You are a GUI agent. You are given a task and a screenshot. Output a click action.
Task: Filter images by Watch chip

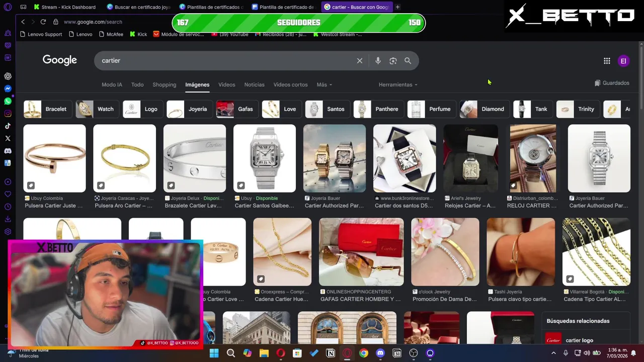[x=97, y=109]
